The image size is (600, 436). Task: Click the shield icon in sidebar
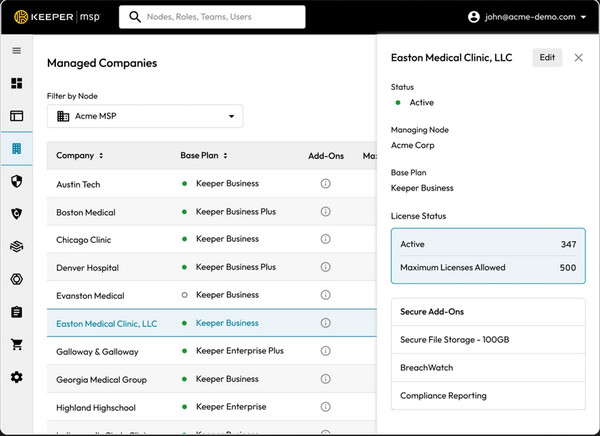pyautogui.click(x=16, y=181)
